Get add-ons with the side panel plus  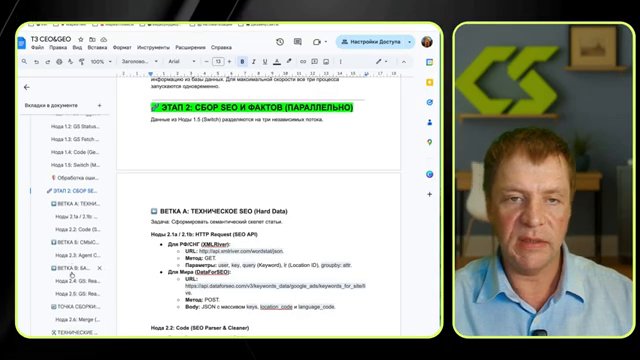click(429, 194)
